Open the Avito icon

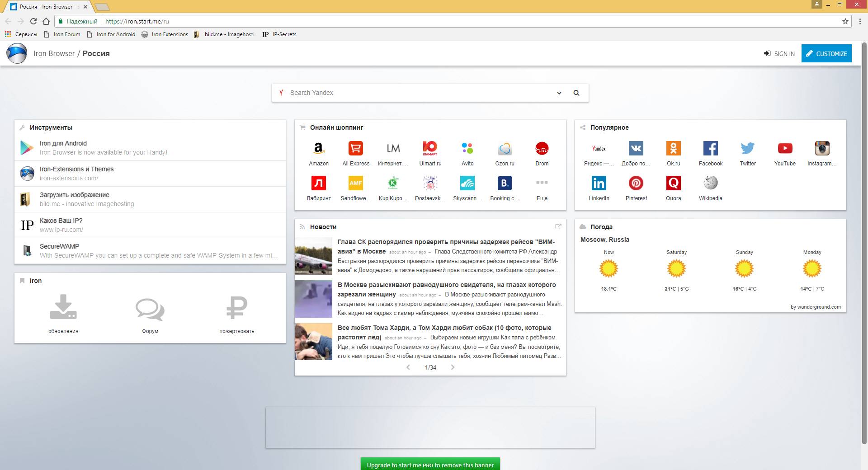[467, 148]
